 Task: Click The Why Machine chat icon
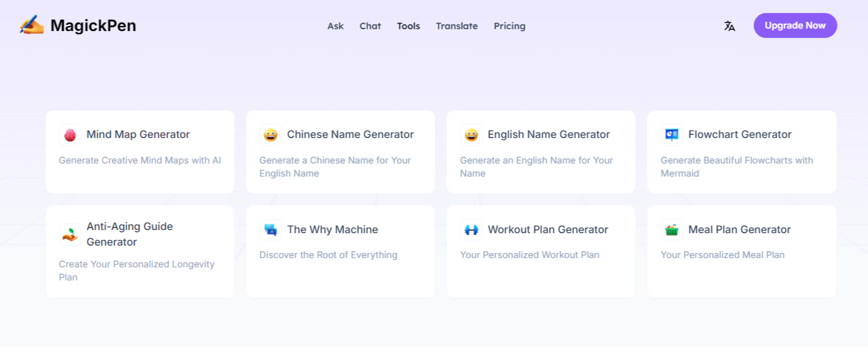click(x=270, y=230)
